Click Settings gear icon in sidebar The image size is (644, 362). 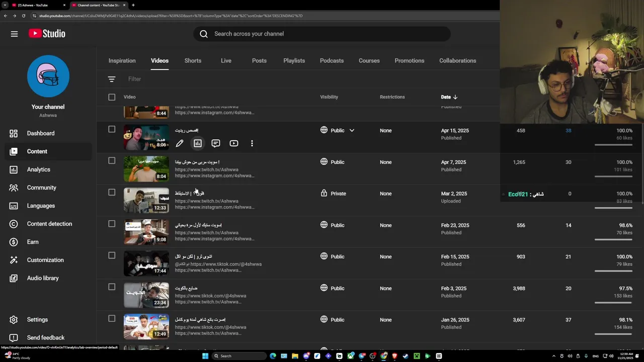coord(14,320)
